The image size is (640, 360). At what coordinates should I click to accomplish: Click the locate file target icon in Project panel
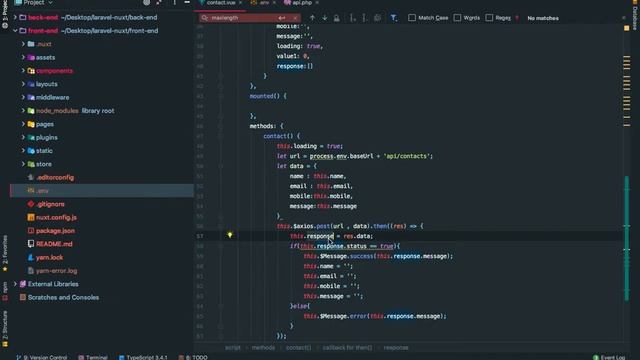coord(147,2)
